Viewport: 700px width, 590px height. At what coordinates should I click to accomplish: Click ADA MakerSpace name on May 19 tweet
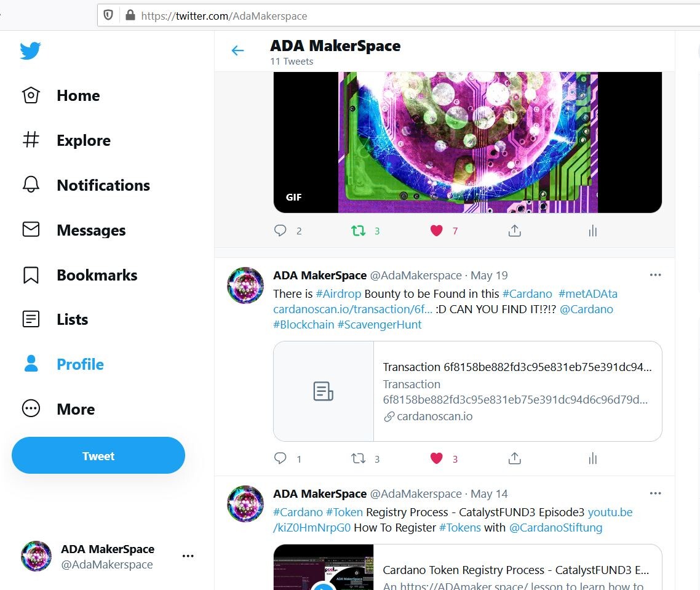tap(320, 275)
